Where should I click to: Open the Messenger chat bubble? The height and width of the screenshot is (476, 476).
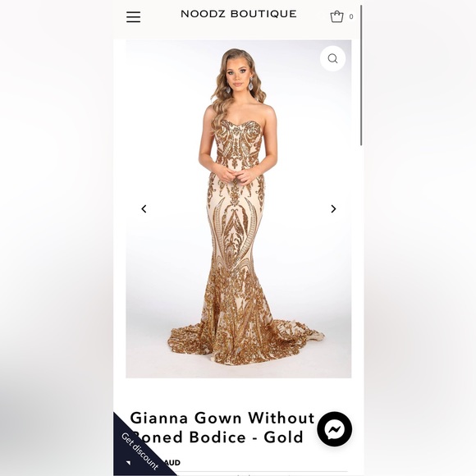pos(335,429)
